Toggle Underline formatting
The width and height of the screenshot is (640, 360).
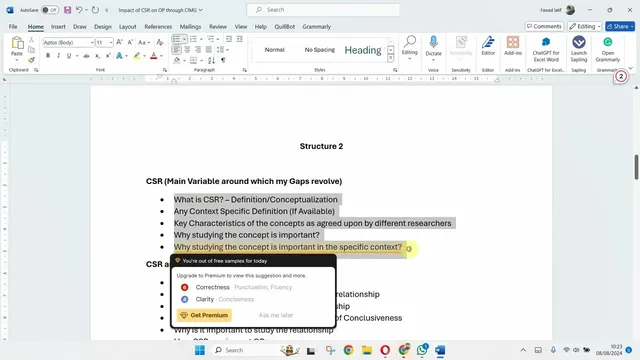69,56
